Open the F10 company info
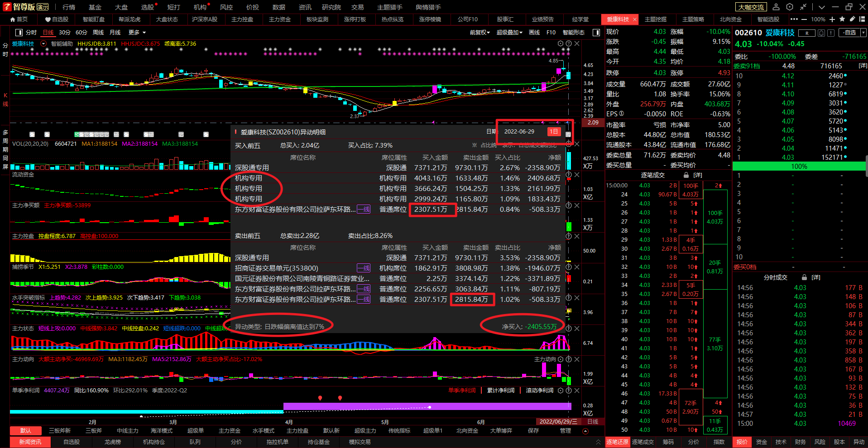Screen dimensions: 868x448 (551, 33)
